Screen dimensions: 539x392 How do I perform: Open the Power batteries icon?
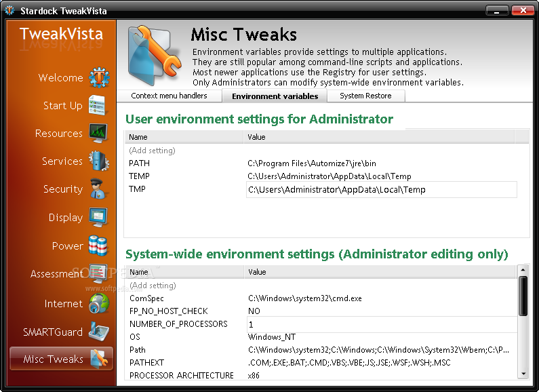[98, 246]
